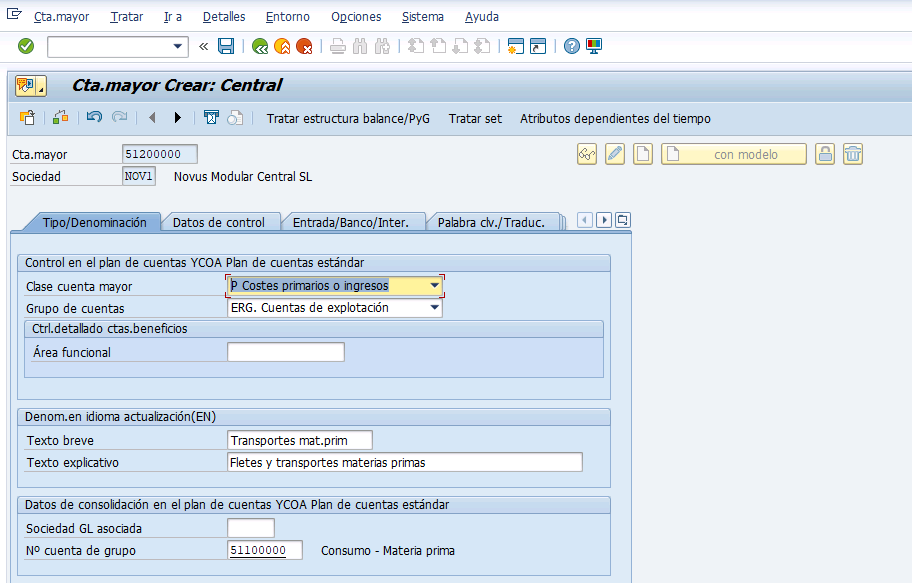
Task: Save the G/L account with floppy icon
Action: 226,46
